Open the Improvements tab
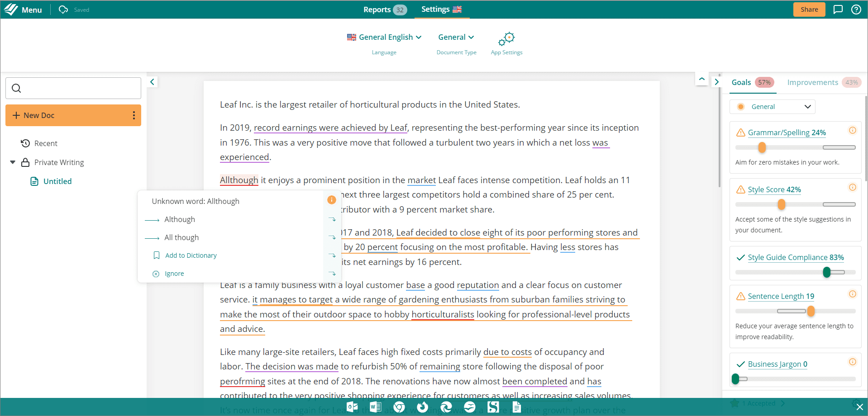 [x=824, y=82]
